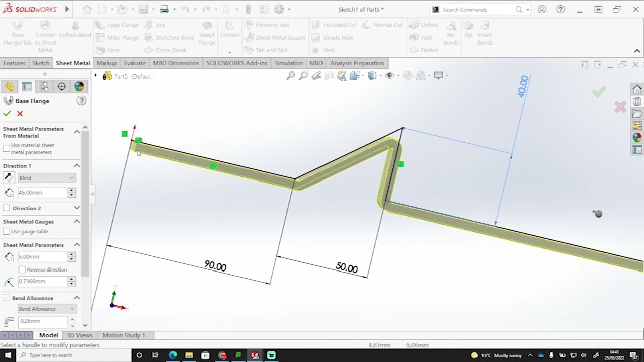Click the Save icon in title bar
The width and height of the screenshot is (644, 362).
[143, 9]
